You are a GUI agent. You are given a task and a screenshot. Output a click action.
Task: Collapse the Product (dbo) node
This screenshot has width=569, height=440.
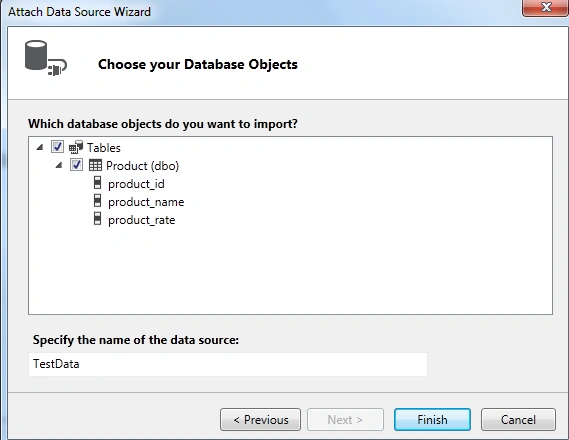click(59, 165)
